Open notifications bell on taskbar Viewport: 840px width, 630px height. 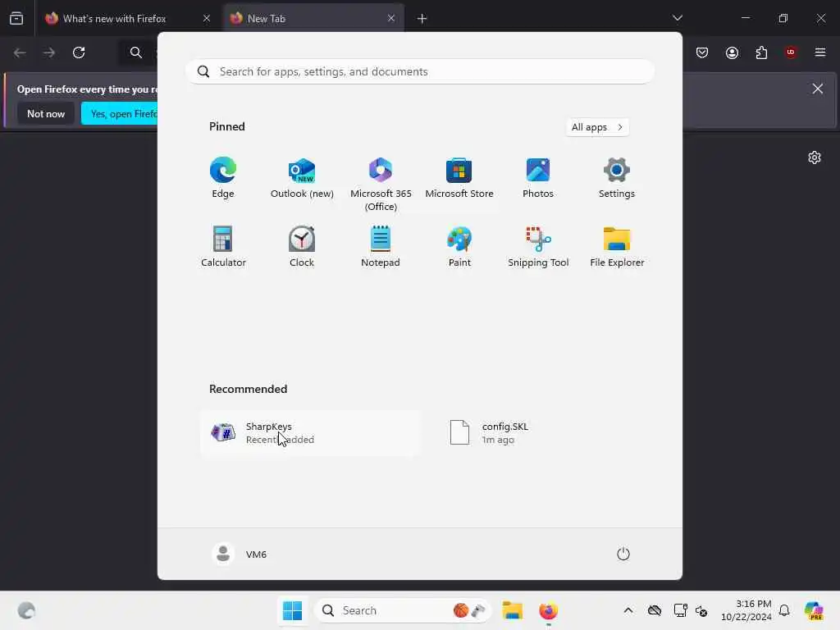coord(784,610)
